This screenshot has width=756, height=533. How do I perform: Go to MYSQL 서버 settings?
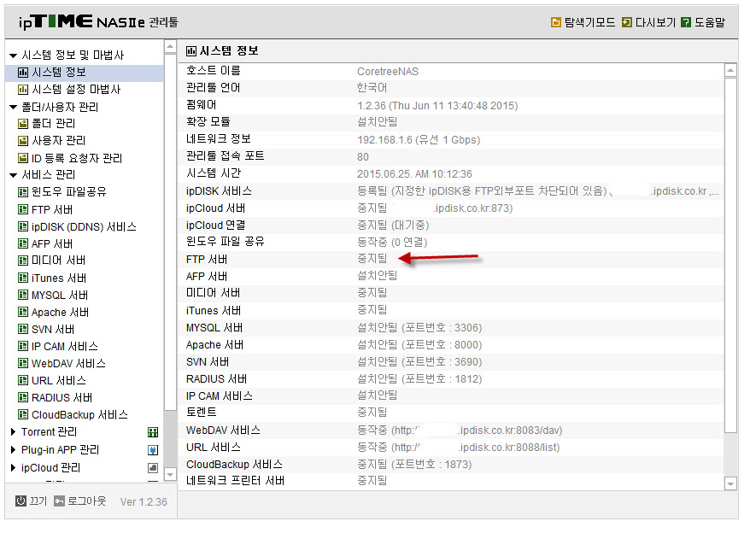[60, 296]
